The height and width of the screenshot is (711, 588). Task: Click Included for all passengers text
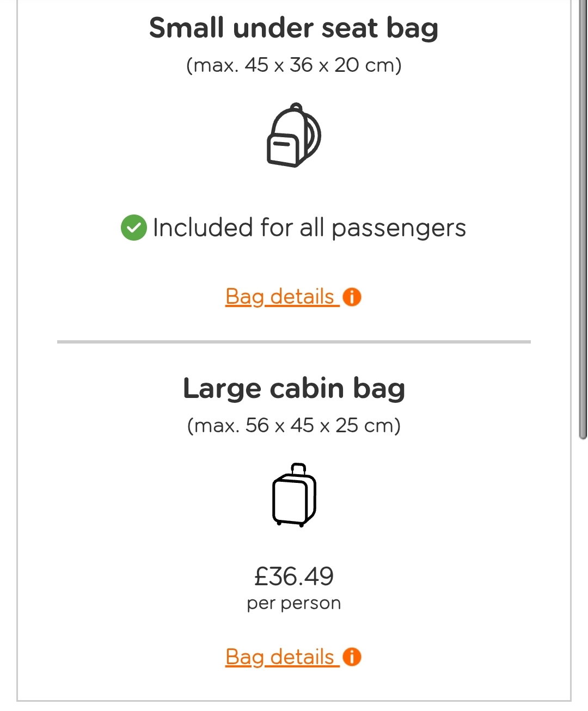pos(309,228)
